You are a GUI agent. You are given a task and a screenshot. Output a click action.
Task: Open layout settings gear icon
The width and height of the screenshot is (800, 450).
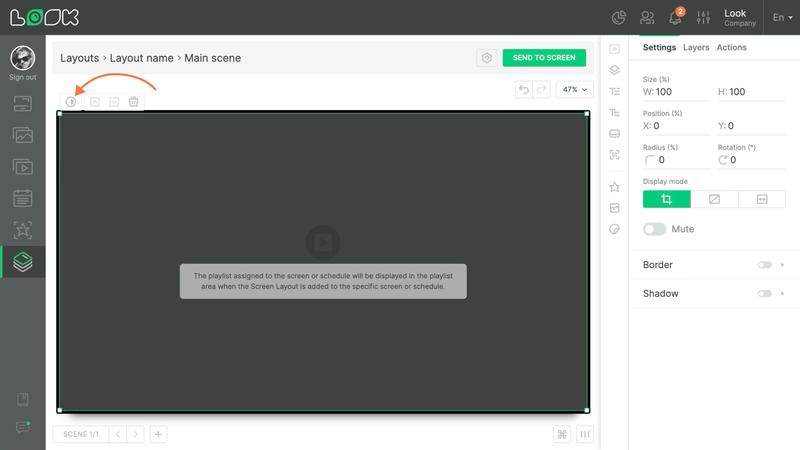487,58
